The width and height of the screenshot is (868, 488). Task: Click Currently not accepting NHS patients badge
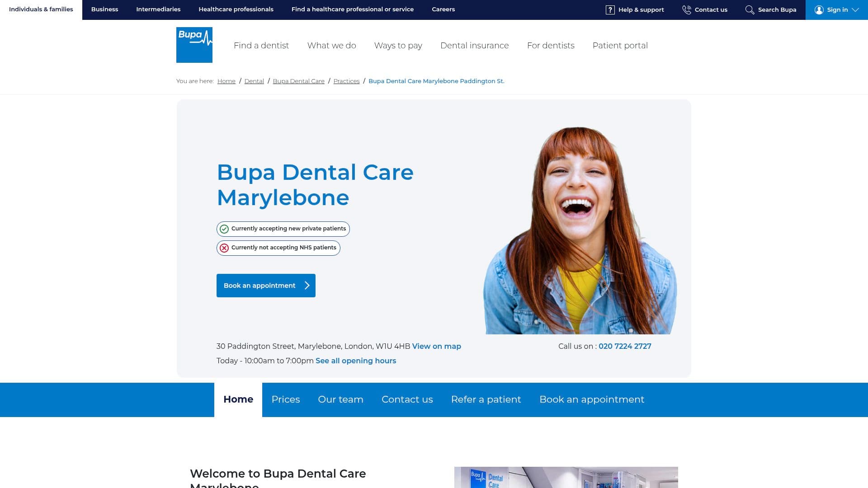(278, 248)
